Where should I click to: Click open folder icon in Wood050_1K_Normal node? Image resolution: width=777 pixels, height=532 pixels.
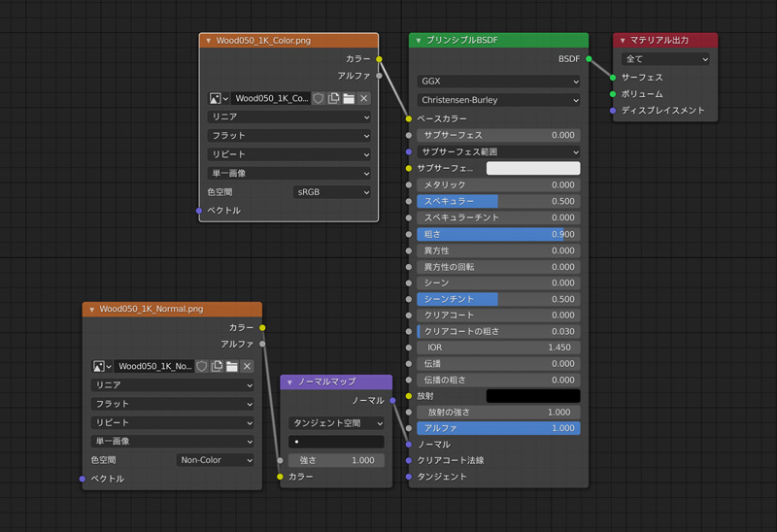[232, 366]
